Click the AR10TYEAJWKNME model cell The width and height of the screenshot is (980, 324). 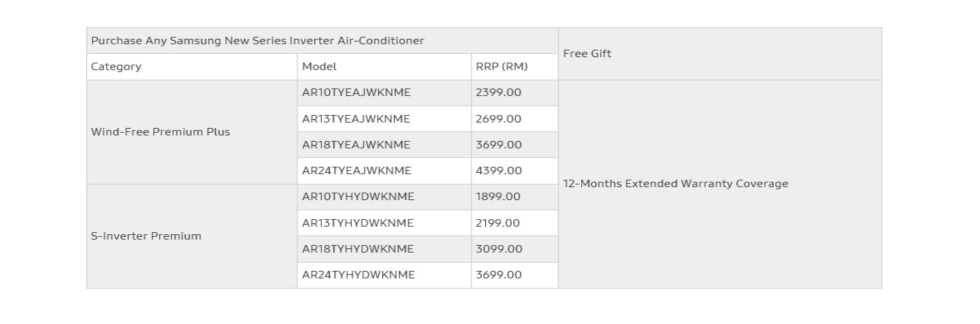tap(384, 93)
